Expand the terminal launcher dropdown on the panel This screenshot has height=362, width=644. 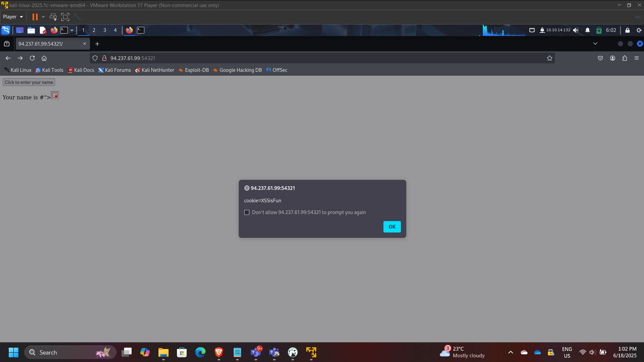tap(72, 30)
